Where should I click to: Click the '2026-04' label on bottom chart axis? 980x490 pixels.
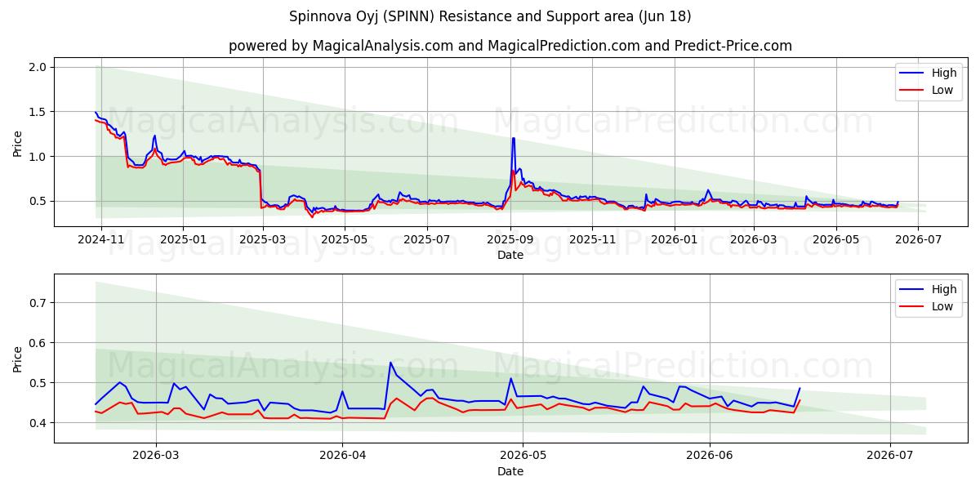click(x=341, y=456)
